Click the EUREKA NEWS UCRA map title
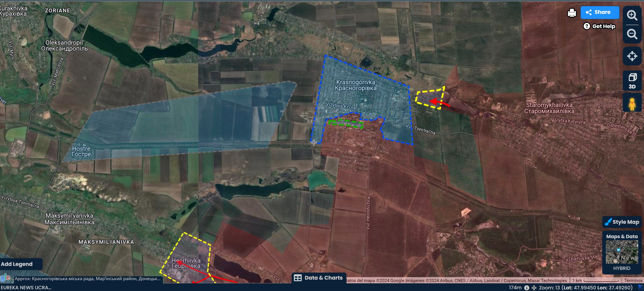Viewport: 644px width, 291px height. [26, 288]
